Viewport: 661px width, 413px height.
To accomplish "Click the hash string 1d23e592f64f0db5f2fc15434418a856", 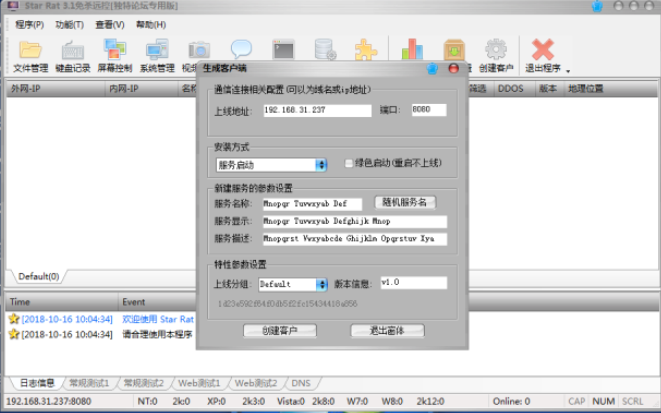I will coord(288,303).
